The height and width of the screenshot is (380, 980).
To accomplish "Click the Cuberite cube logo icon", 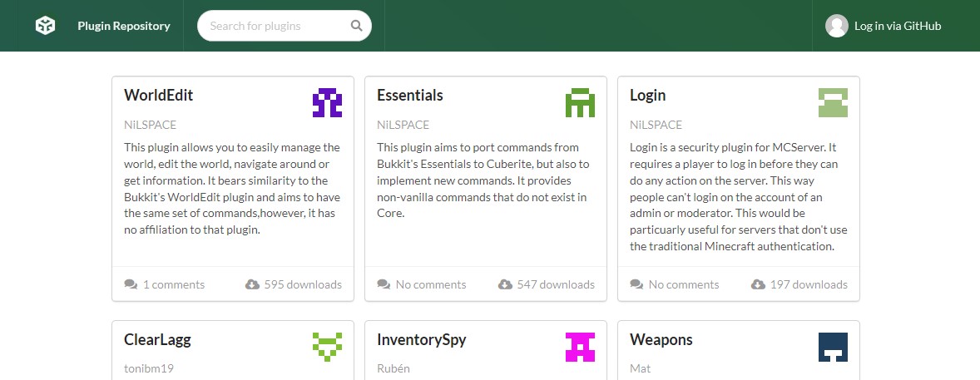I will coord(45,26).
